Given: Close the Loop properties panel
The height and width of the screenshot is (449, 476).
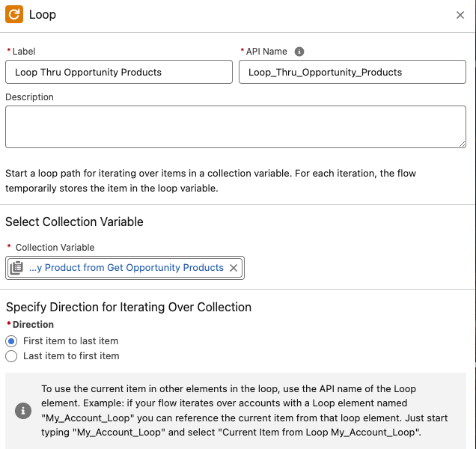Looking at the screenshot, I should coord(460,15).
